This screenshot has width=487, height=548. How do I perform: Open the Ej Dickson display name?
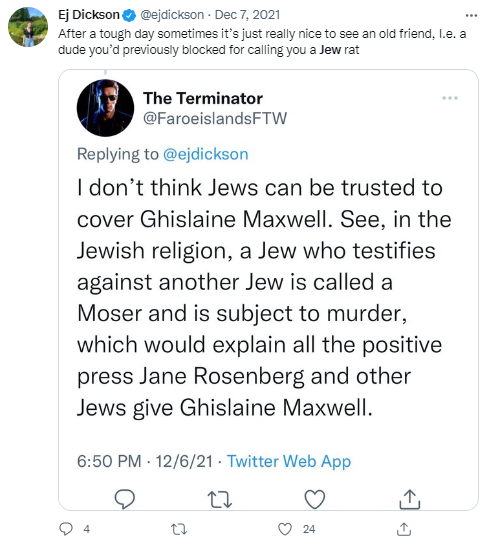[89, 15]
